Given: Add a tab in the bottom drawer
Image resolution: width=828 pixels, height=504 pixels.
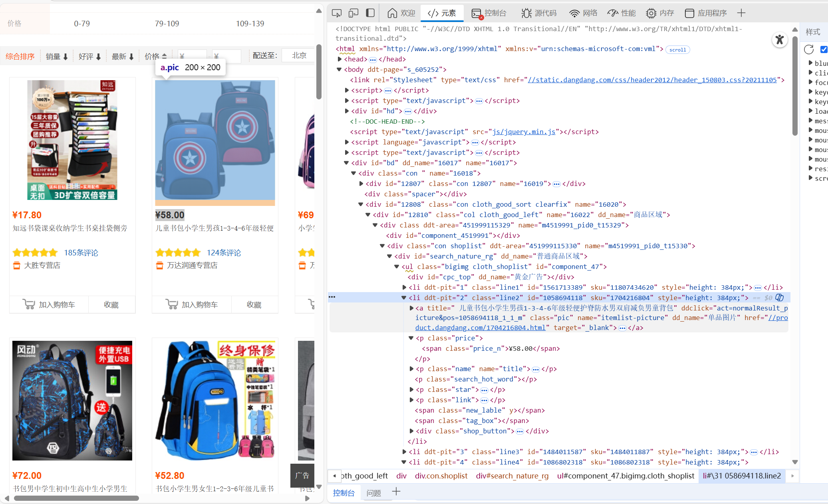Looking at the screenshot, I should click(396, 492).
